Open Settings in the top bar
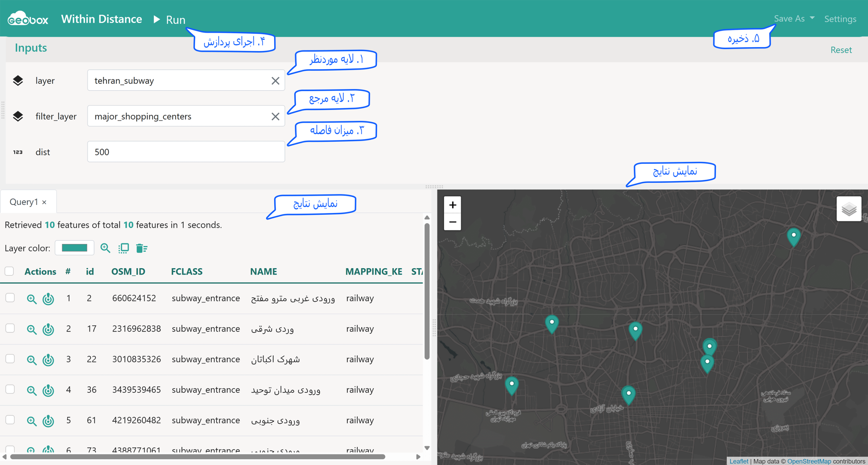Image resolution: width=868 pixels, height=465 pixels. click(840, 19)
